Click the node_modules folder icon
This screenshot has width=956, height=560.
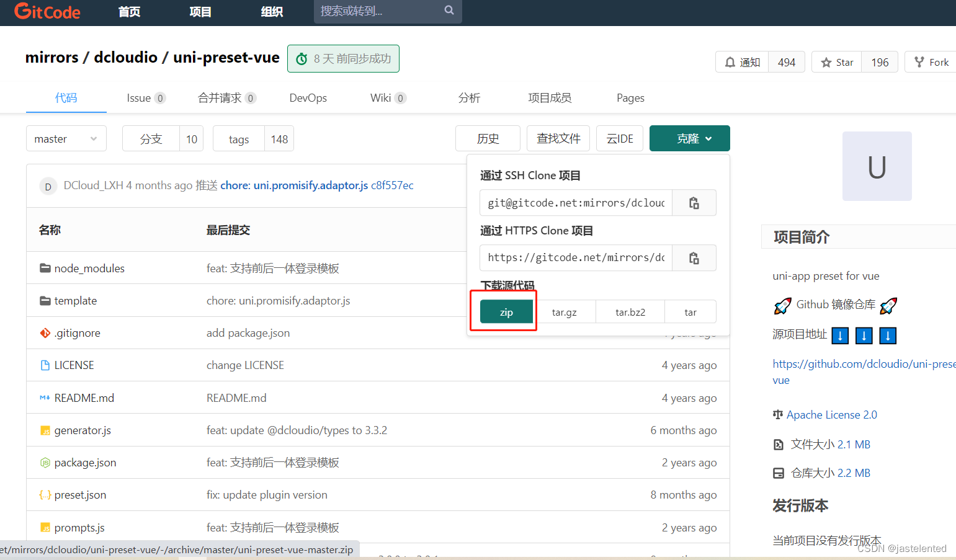(45, 269)
